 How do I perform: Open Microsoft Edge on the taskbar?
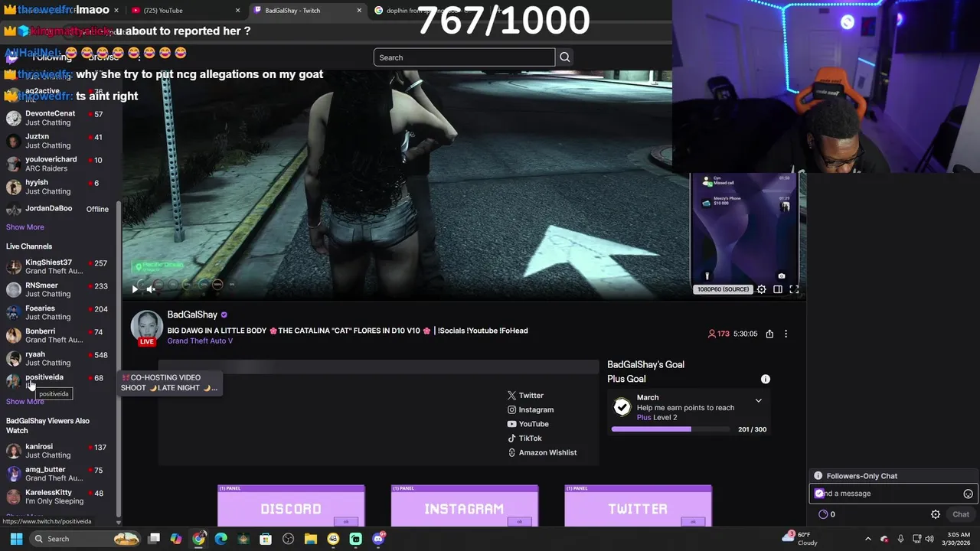coord(221,539)
